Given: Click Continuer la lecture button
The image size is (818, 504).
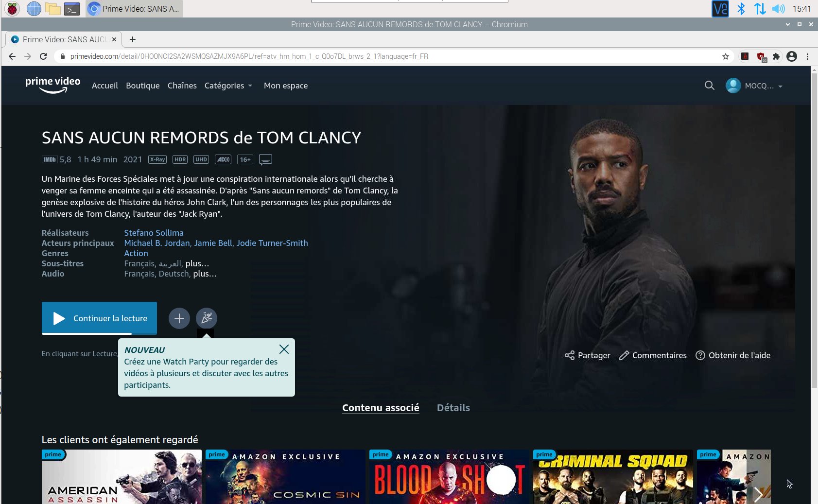Looking at the screenshot, I should click(x=99, y=318).
